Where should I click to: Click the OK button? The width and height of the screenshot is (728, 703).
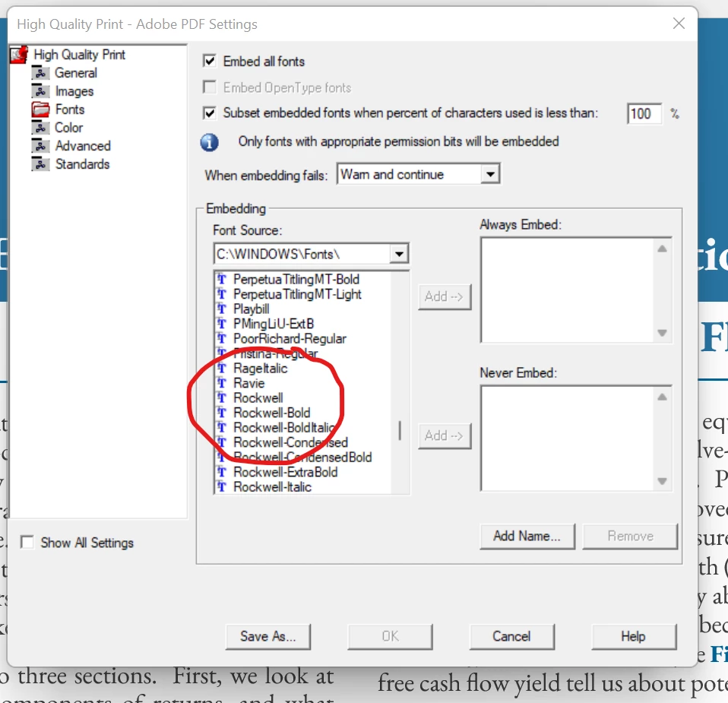390,637
